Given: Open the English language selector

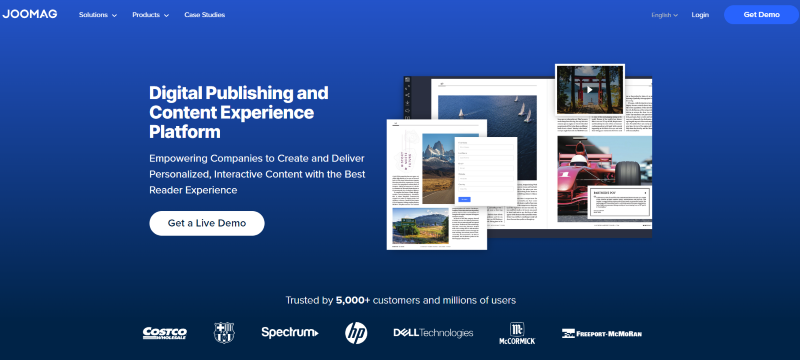Looking at the screenshot, I should (x=664, y=15).
